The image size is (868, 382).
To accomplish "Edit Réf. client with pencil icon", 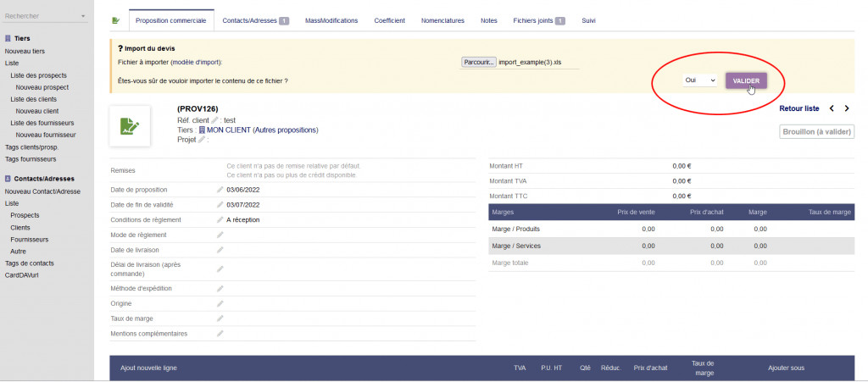I will pyautogui.click(x=214, y=120).
